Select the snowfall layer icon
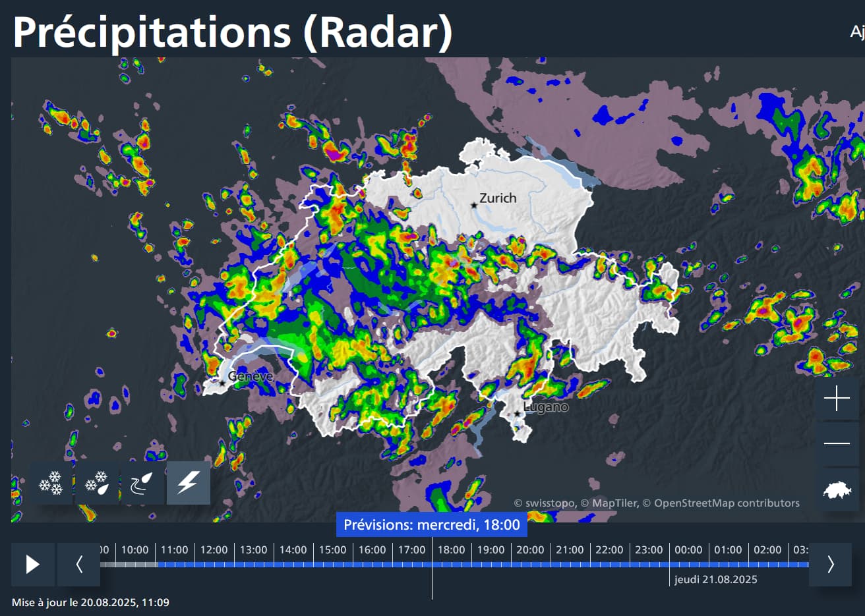865x616 pixels. tap(51, 483)
